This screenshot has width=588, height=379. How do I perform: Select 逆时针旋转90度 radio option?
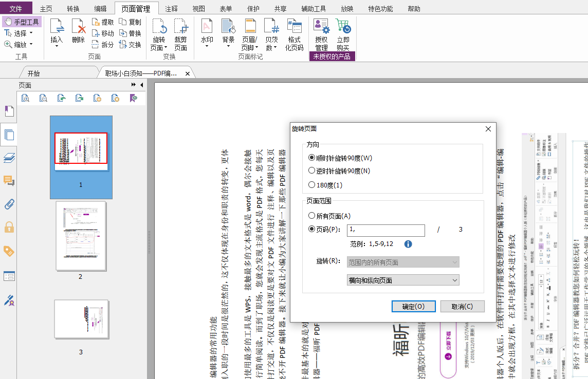311,170
